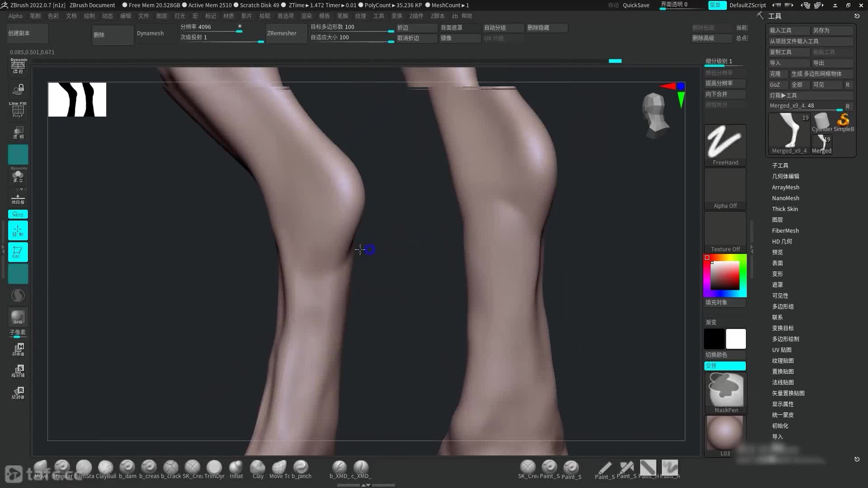Select the Move Topological brush
This screenshot has width=868, height=488.
(279, 469)
